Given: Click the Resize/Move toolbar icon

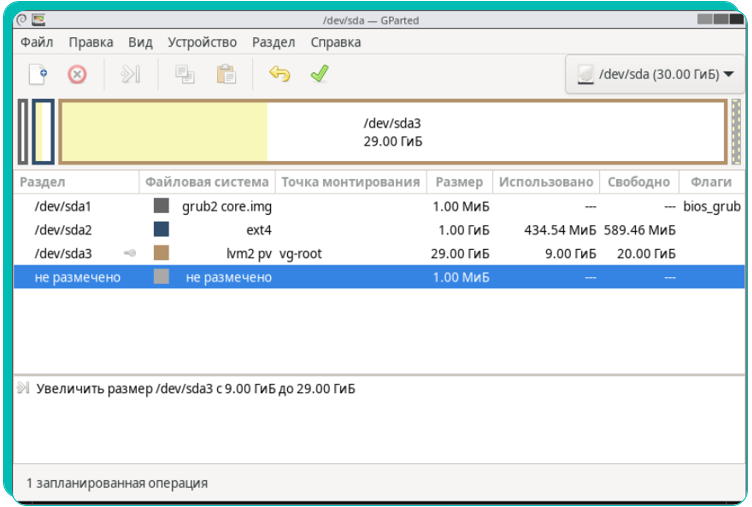Looking at the screenshot, I should pos(130,74).
